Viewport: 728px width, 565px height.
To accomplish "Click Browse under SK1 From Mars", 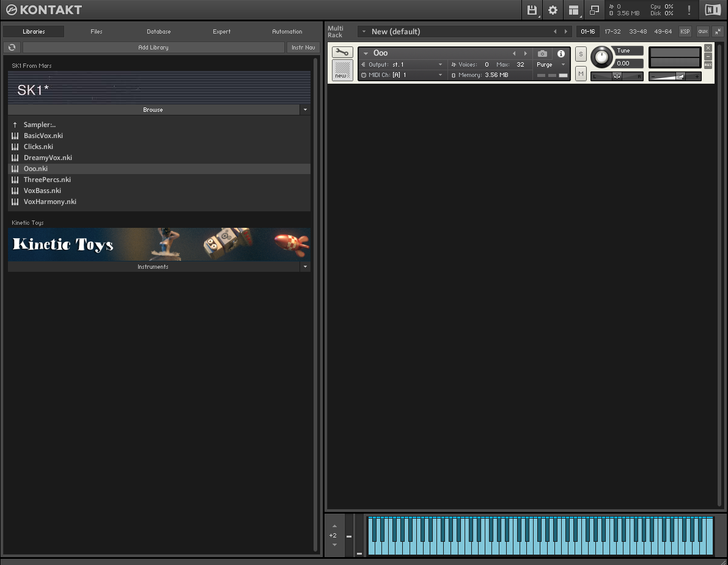I will pyautogui.click(x=153, y=110).
